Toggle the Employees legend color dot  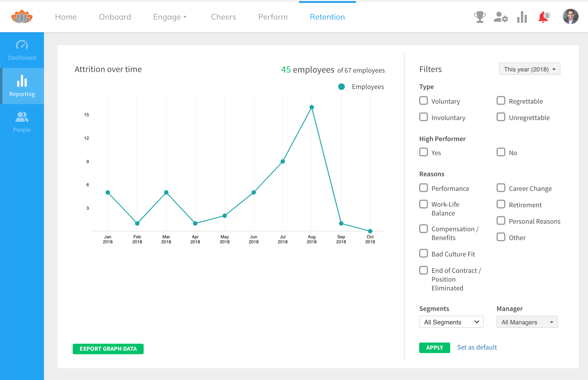coord(341,87)
